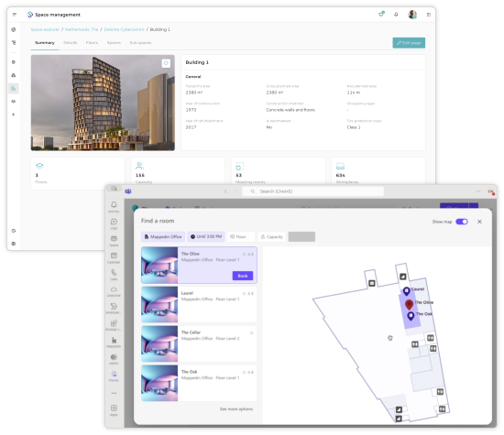Open Calendar in the Teams sidebar
504x435 pixels.
(x=114, y=258)
